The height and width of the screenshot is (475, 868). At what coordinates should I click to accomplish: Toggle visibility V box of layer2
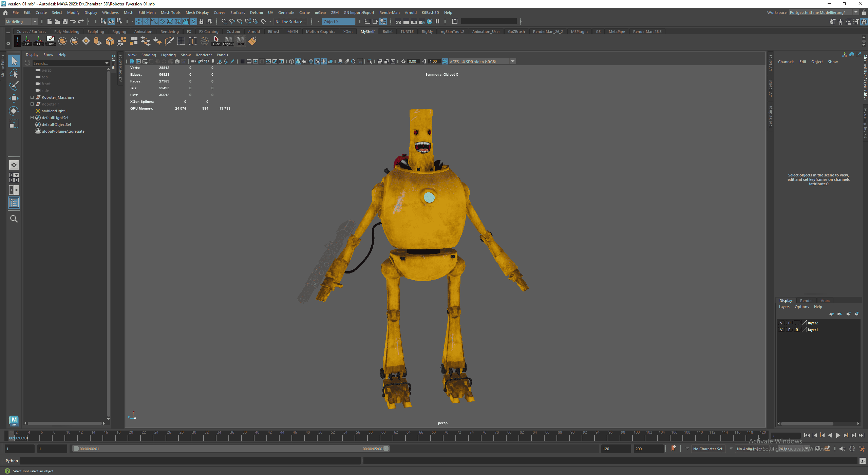pyautogui.click(x=781, y=323)
